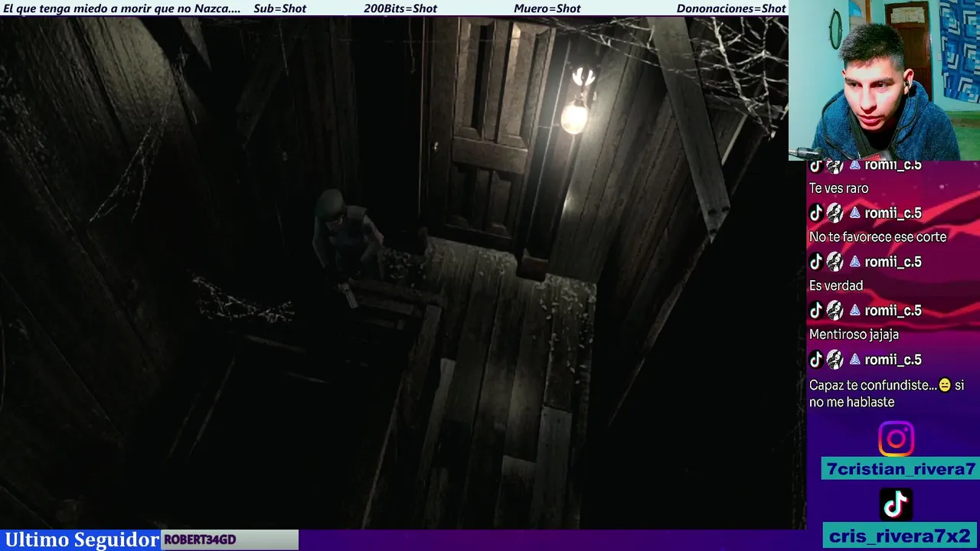
Task: Click TikTok icon on the row above 'Es verdad'
Action: 815,262
